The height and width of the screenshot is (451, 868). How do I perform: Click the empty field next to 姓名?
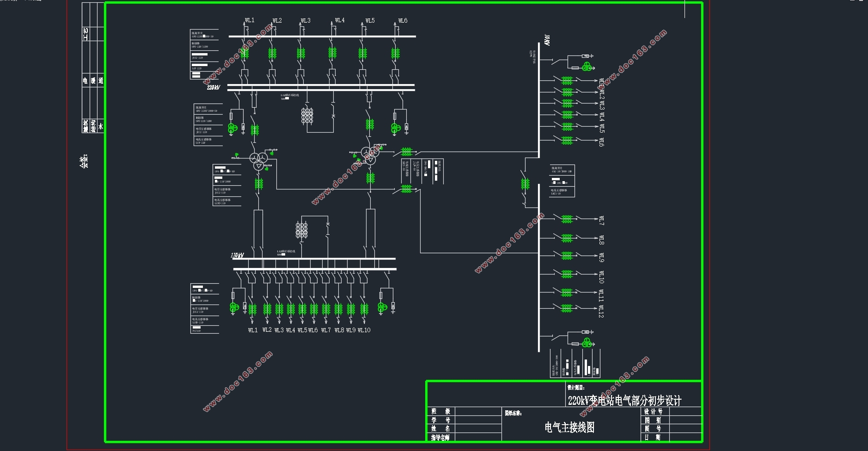coord(478,429)
